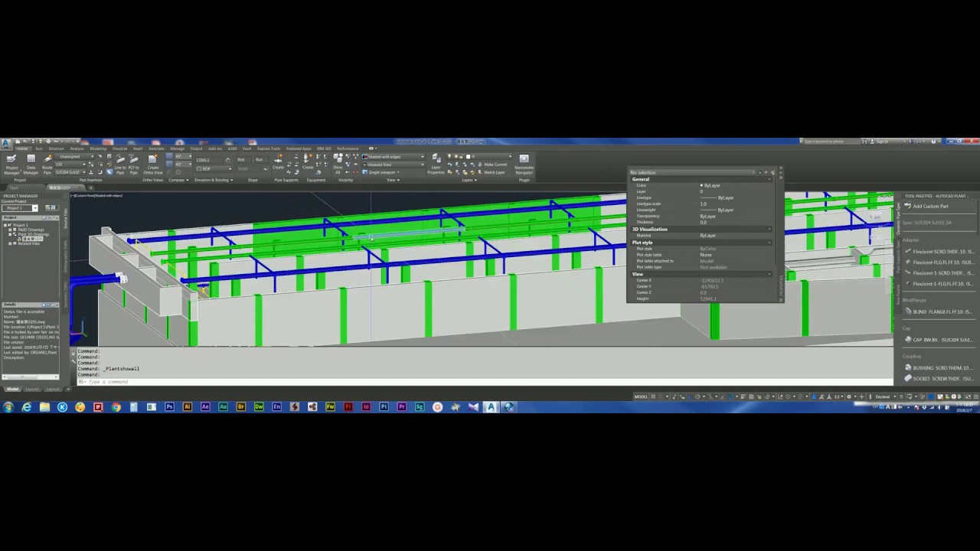Viewport: 980px width, 551px height.
Task: Switch to the Structure ribbon tab
Action: tap(56, 148)
